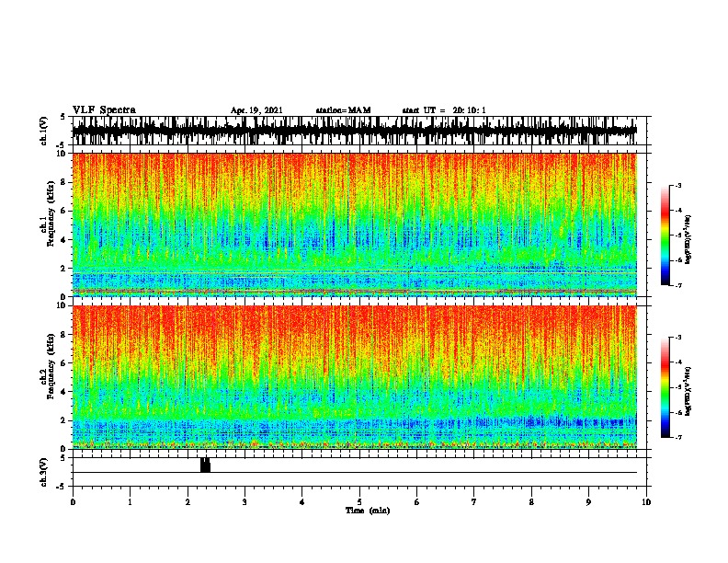
Task: Click the ch.1 color bar log(PSD) unit label
Action: tap(688, 239)
